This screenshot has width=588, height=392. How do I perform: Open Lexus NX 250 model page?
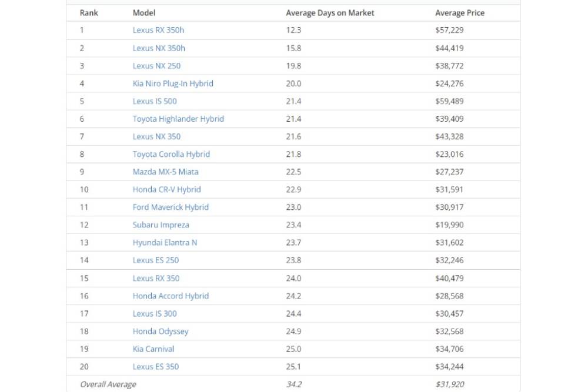pyautogui.click(x=156, y=66)
